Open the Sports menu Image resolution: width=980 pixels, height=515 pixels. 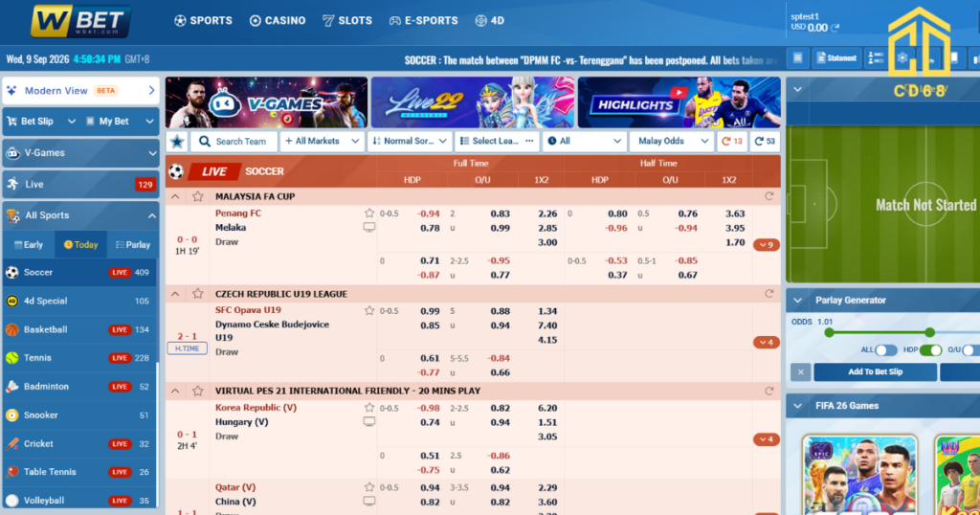pyautogui.click(x=203, y=21)
